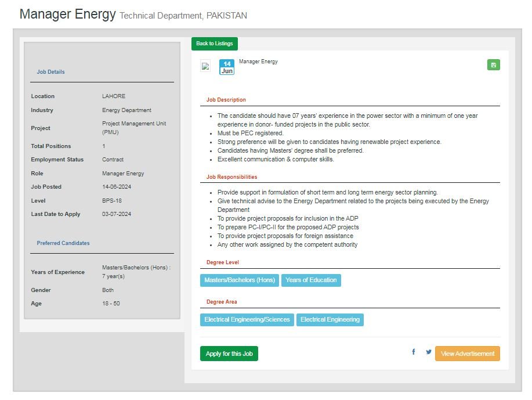The width and height of the screenshot is (532, 400).
Task: Open View Advertisement
Action: (467, 354)
